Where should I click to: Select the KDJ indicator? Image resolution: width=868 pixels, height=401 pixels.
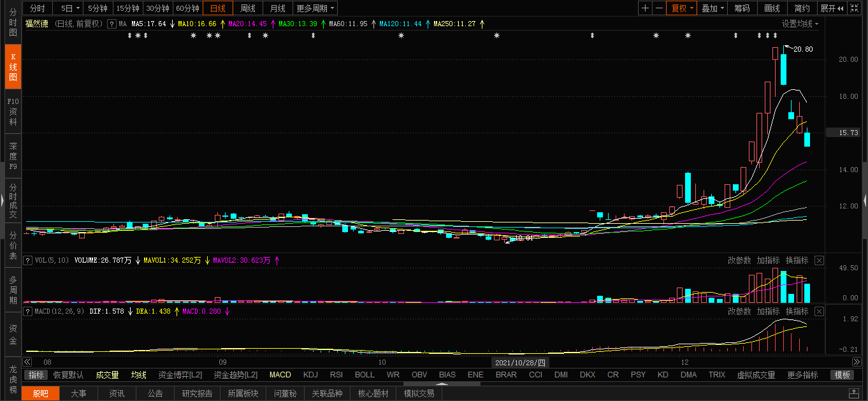pos(310,375)
